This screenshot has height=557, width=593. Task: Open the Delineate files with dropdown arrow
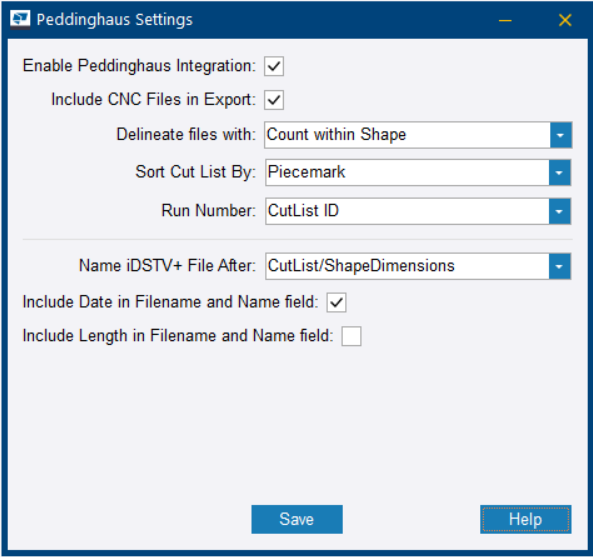(560, 135)
